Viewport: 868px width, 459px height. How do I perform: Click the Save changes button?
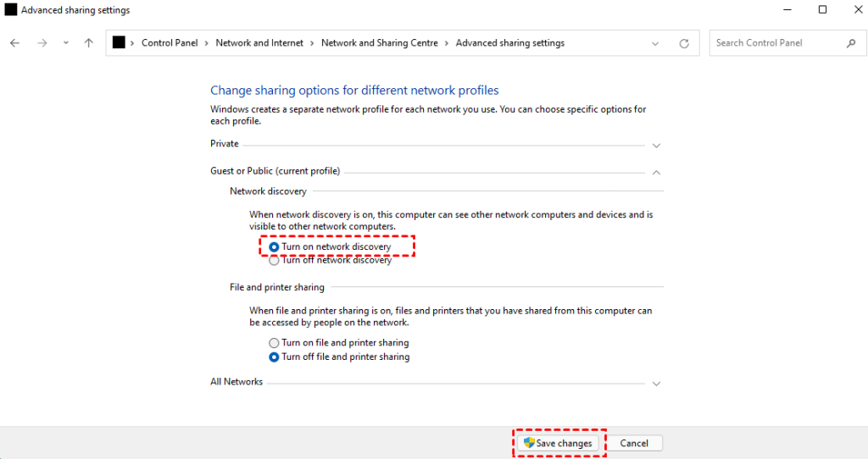[x=558, y=443]
